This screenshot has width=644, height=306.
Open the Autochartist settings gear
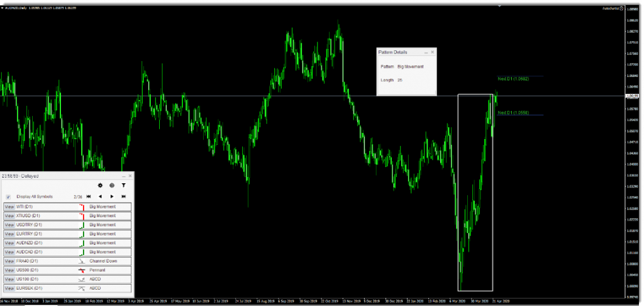pyautogui.click(x=100, y=186)
